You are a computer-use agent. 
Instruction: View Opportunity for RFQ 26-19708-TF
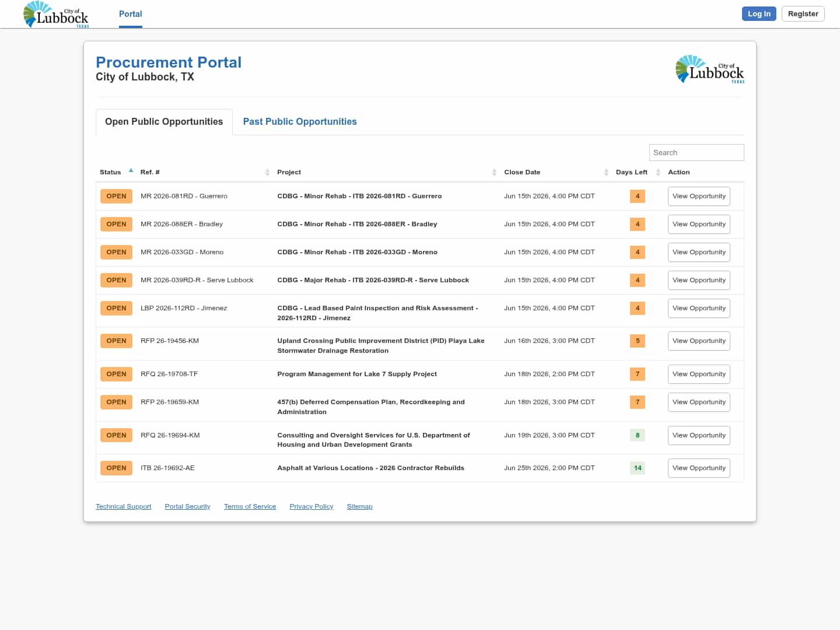[x=699, y=374]
